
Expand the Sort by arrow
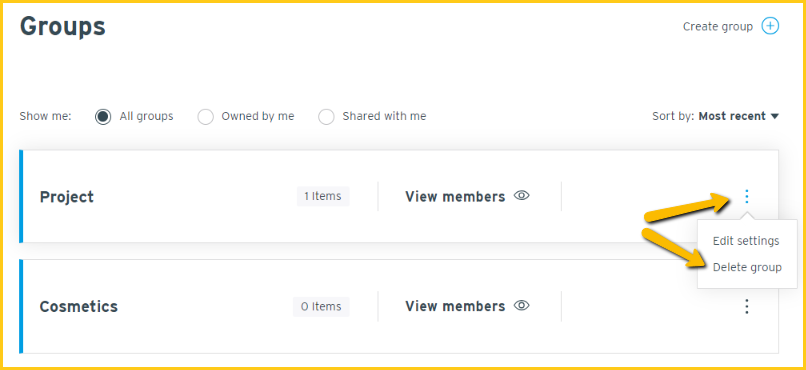775,117
